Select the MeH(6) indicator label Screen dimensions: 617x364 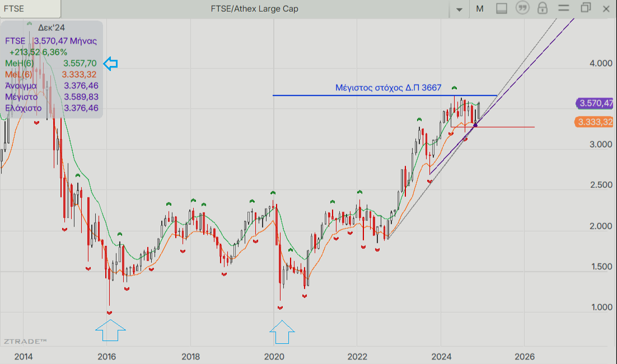19,63
